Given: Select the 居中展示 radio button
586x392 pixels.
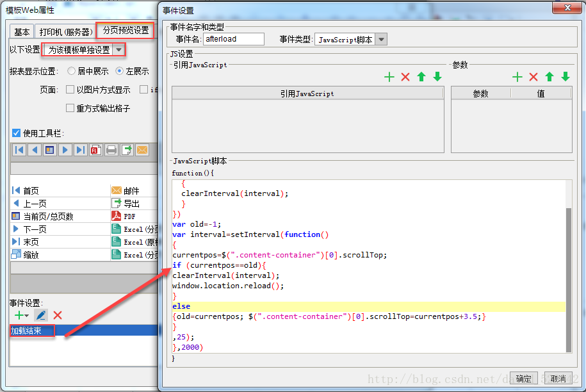Looking at the screenshot, I should click(x=71, y=70).
